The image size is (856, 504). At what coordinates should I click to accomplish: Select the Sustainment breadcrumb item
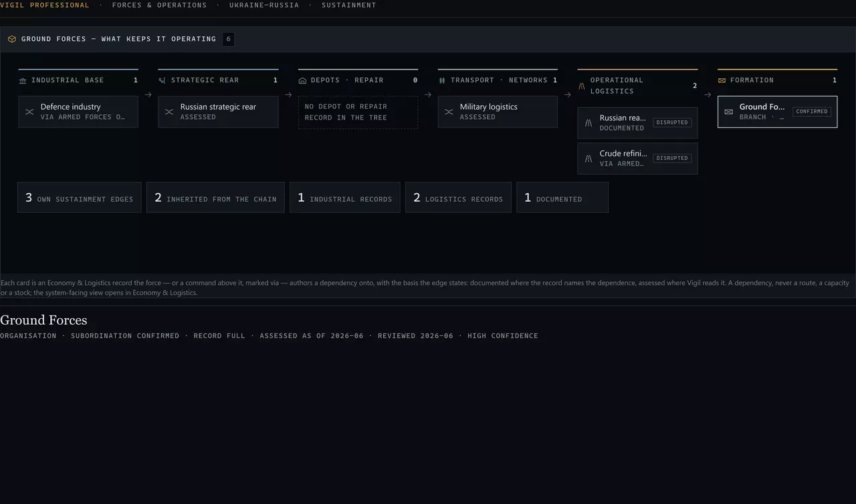tap(348, 5)
